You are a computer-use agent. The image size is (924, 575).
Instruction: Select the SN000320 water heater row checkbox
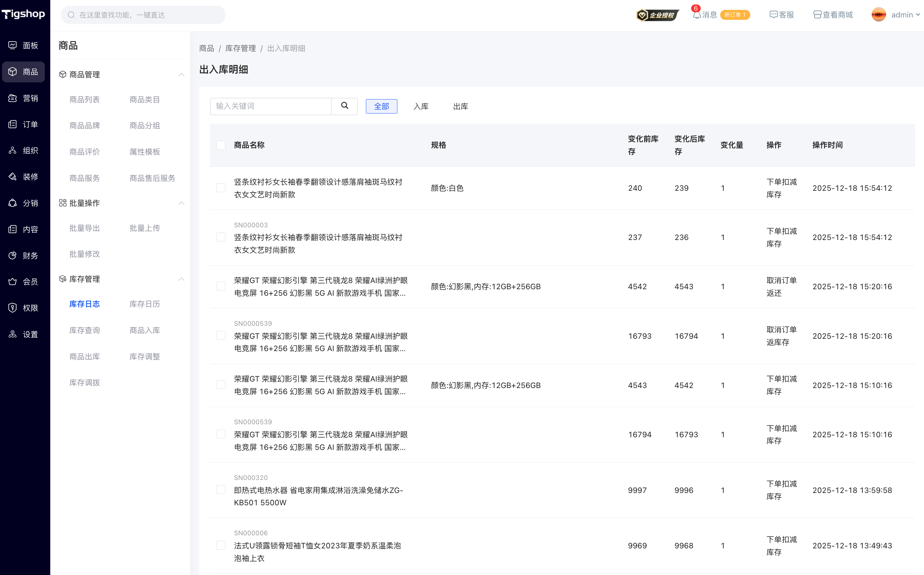pos(221,490)
